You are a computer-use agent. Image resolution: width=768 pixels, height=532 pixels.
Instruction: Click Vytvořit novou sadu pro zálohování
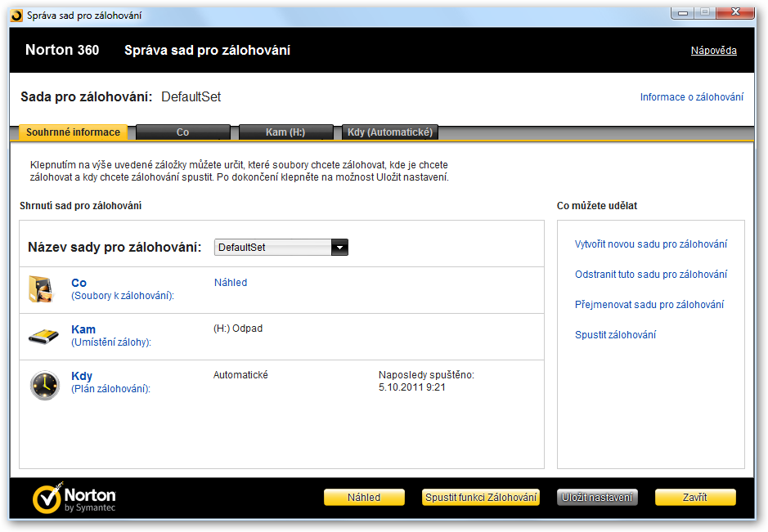click(x=651, y=244)
